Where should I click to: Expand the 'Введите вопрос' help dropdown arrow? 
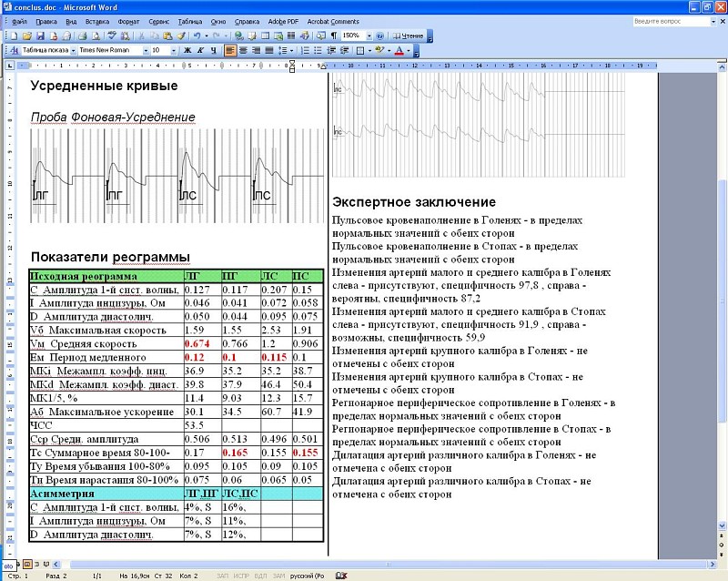tap(713, 21)
